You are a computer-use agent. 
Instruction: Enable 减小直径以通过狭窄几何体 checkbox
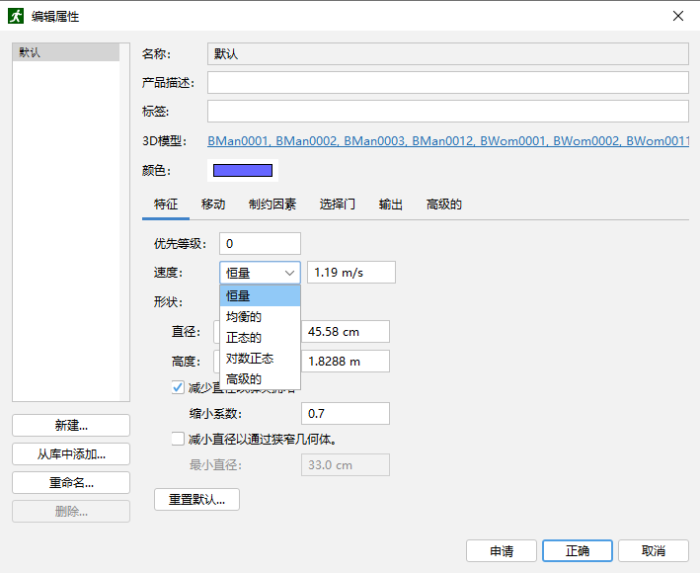coord(179,438)
